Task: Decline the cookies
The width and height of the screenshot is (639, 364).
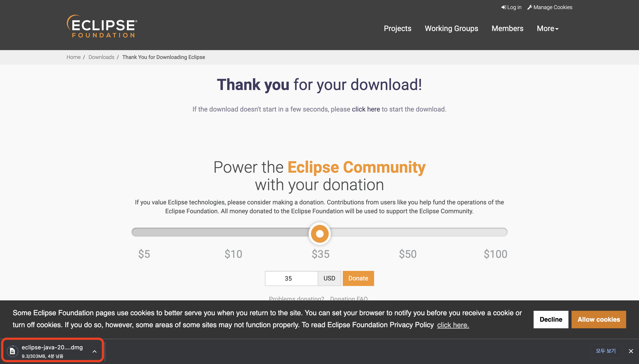Action: (550, 319)
